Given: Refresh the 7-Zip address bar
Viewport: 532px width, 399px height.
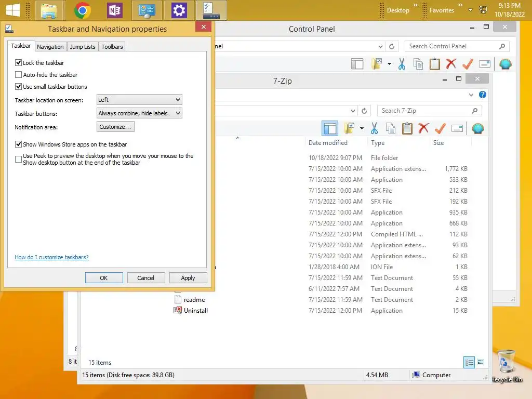Looking at the screenshot, I should click(364, 111).
